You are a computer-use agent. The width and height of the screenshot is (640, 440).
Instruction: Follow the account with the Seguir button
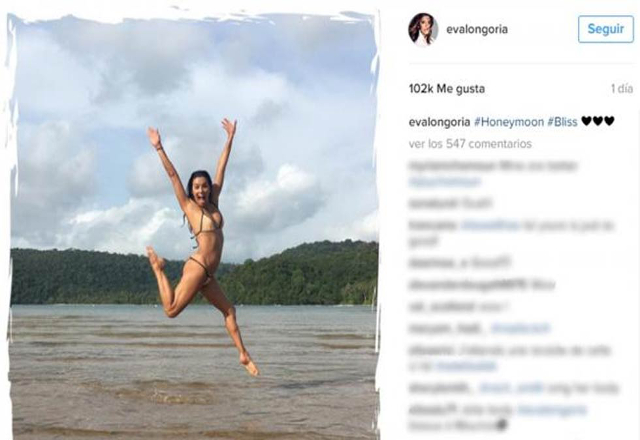606,29
